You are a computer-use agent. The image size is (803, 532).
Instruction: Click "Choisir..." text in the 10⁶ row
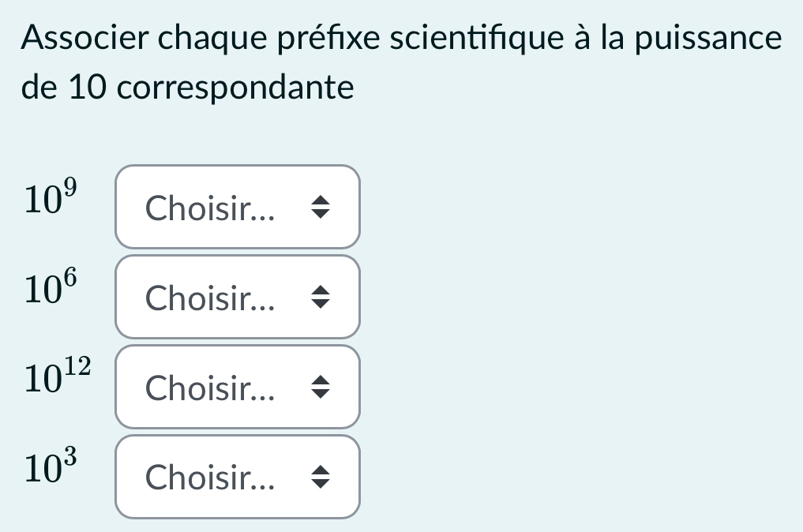(x=210, y=298)
